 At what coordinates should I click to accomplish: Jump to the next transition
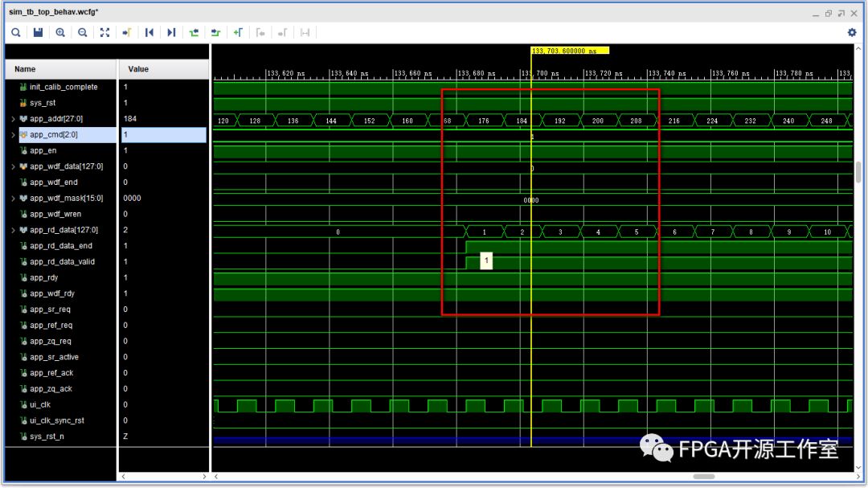(x=215, y=32)
